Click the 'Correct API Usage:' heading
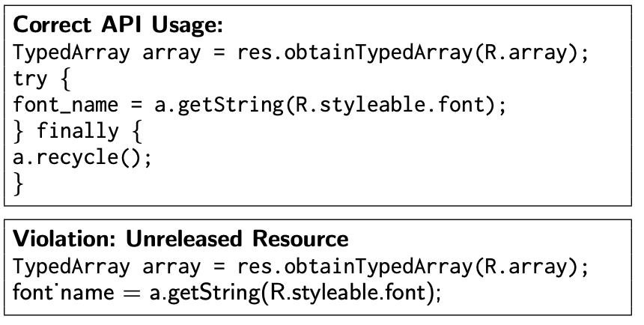Viewport: 644px width, 325px height. coord(118,25)
